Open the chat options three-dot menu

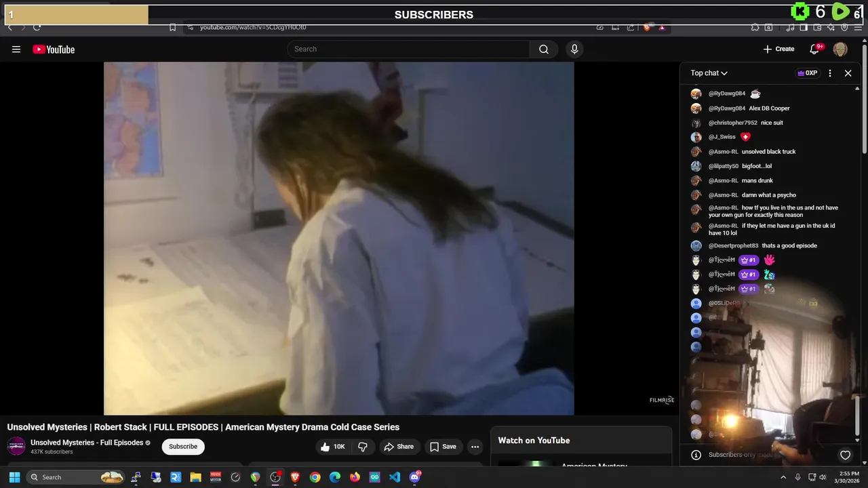pos(830,73)
